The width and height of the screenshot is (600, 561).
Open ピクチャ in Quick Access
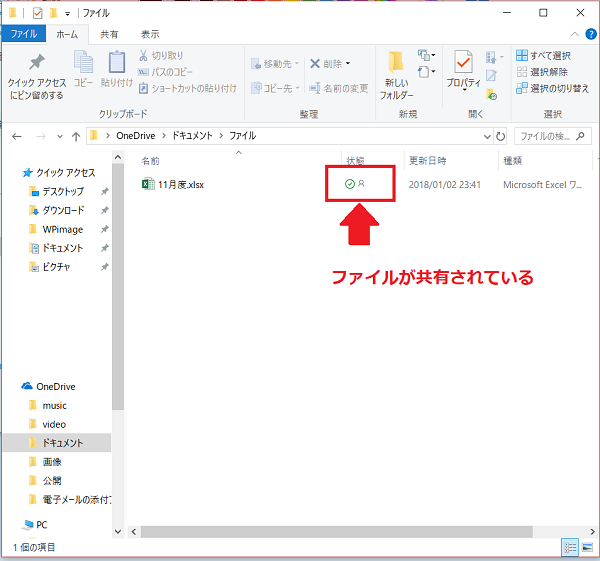tap(50, 267)
